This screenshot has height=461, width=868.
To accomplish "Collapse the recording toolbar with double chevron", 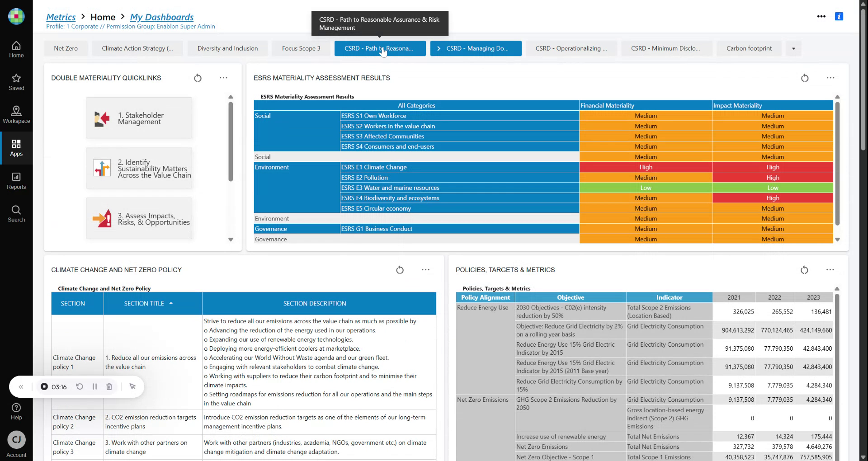I will (21, 387).
